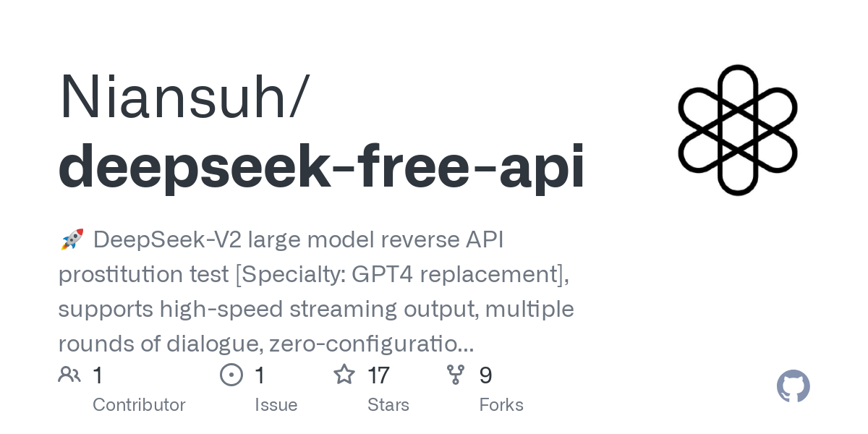Image resolution: width=868 pixels, height=434 pixels.
Task: Click the fork count 9
Action: [x=485, y=375]
